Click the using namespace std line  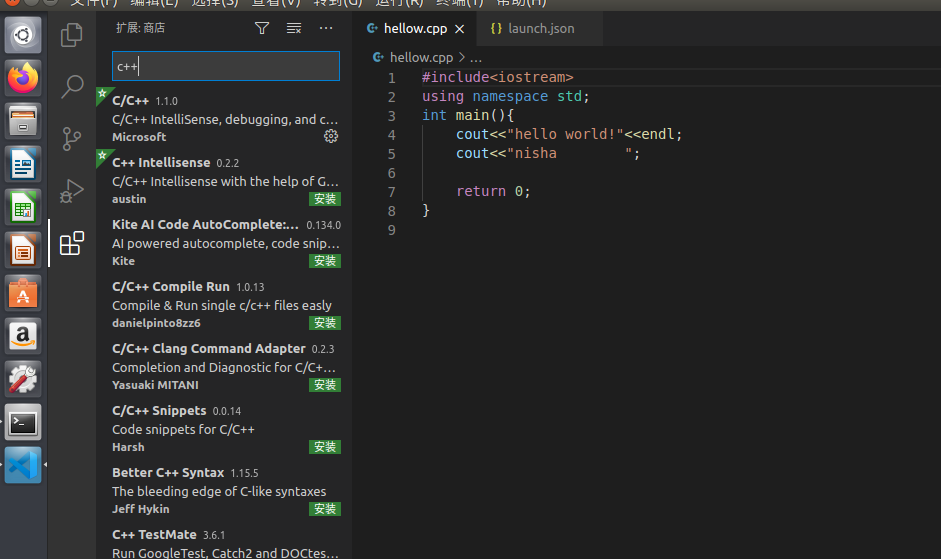click(x=505, y=97)
